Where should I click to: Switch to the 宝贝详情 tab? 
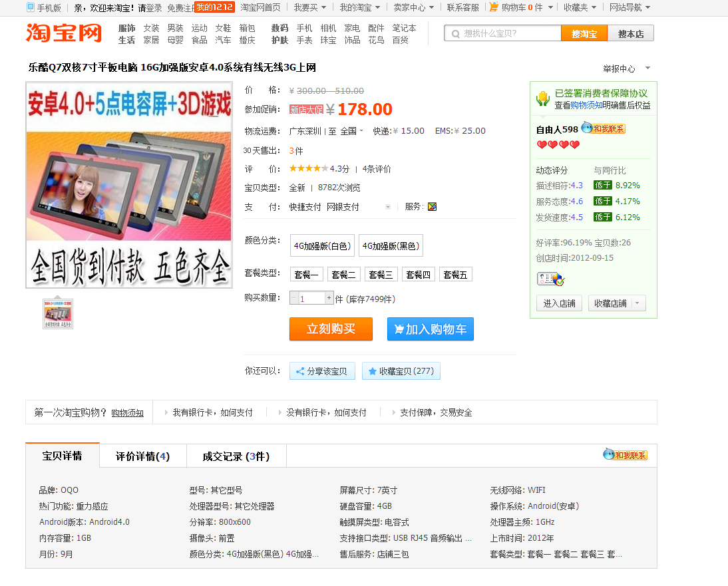tap(62, 456)
